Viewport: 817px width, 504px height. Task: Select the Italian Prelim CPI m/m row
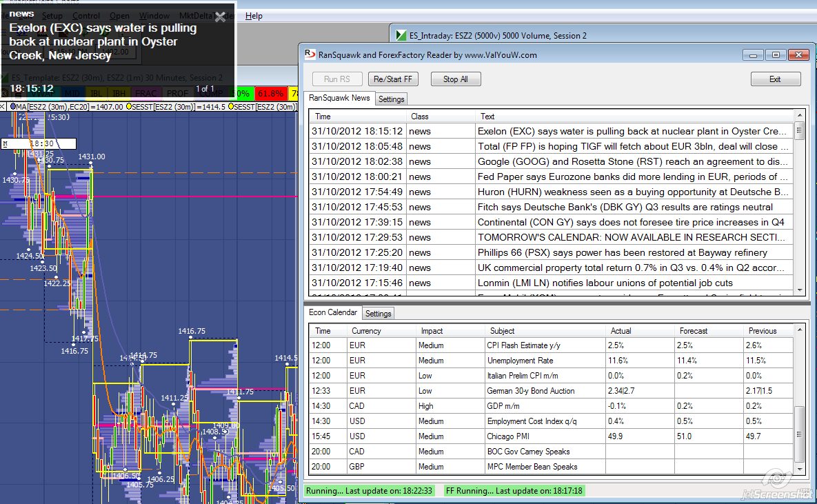pyautogui.click(x=552, y=375)
